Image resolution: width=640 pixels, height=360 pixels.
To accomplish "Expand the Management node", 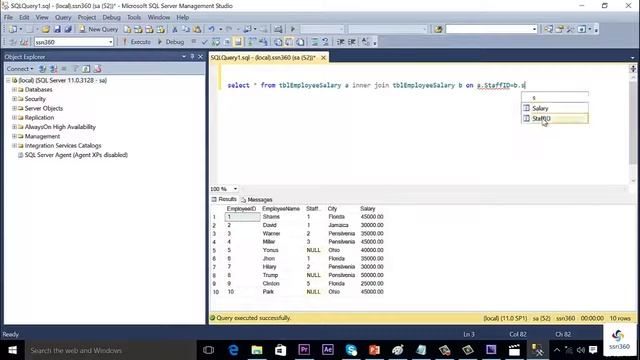I will [x=14, y=136].
